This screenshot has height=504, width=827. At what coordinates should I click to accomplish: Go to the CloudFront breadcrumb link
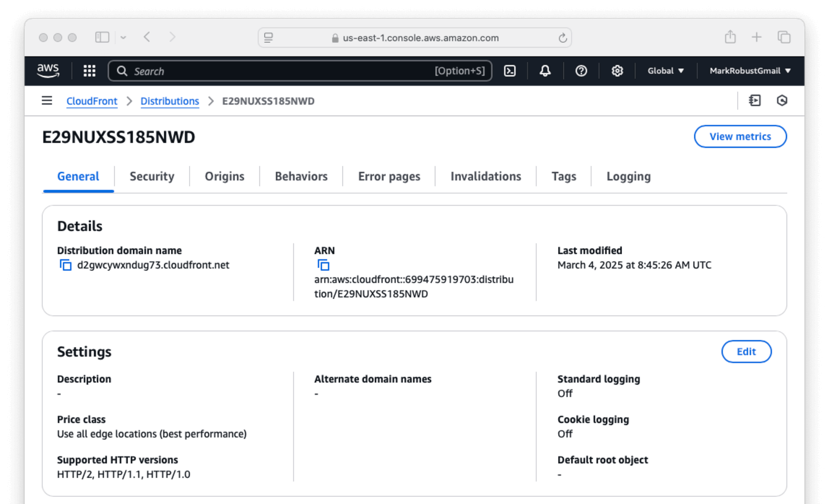[92, 101]
